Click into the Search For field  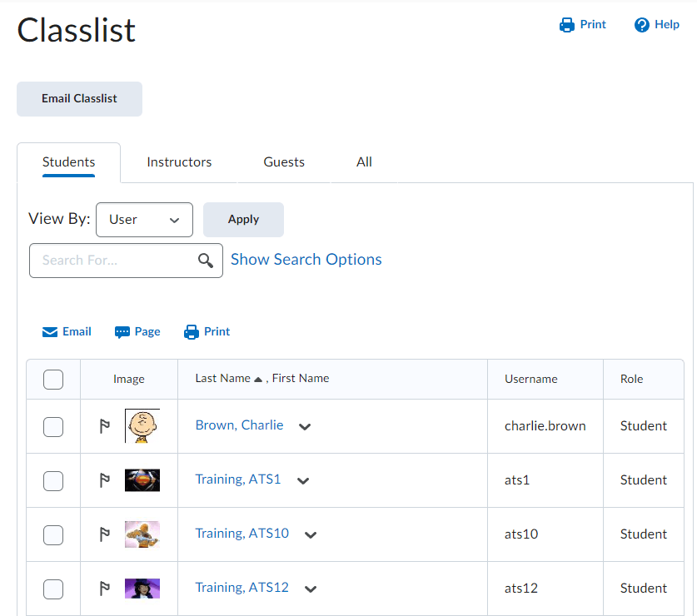(112, 261)
